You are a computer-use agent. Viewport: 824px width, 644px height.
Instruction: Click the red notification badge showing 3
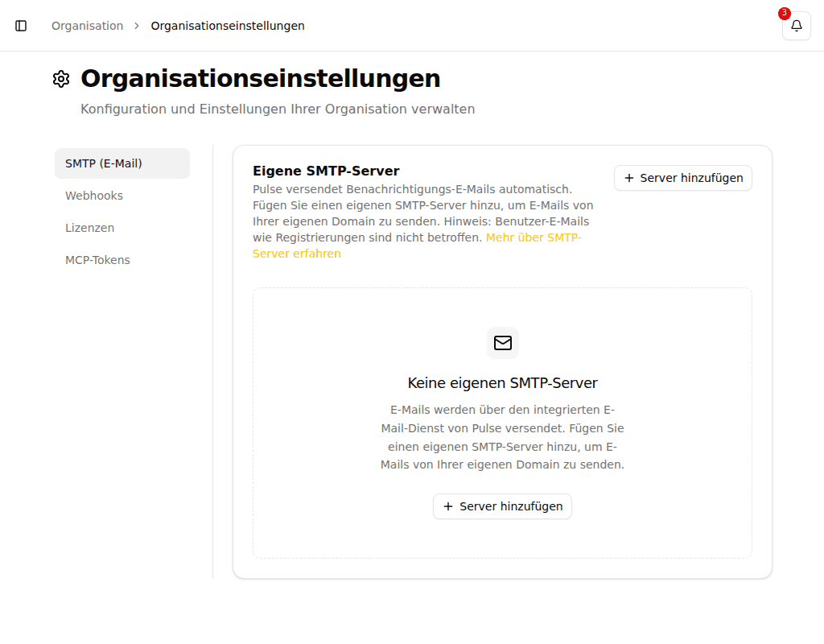coord(784,13)
